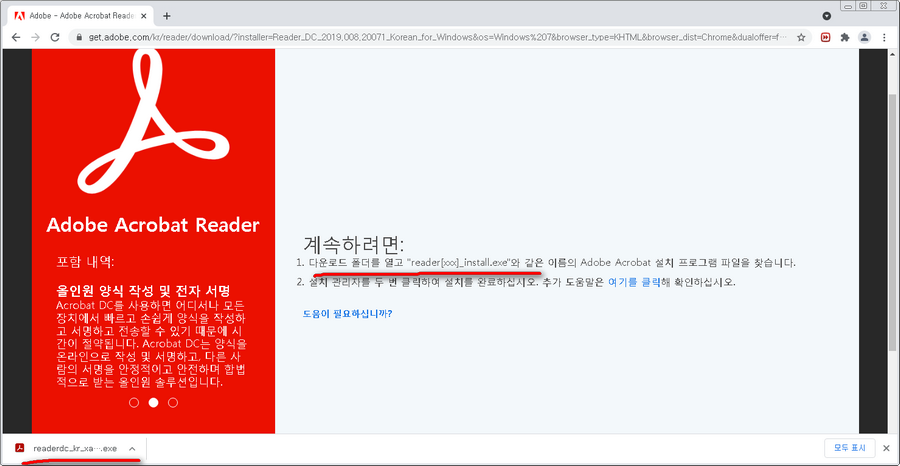900x466 pixels.
Task: Click the browser forward arrow
Action: pyautogui.click(x=35, y=38)
